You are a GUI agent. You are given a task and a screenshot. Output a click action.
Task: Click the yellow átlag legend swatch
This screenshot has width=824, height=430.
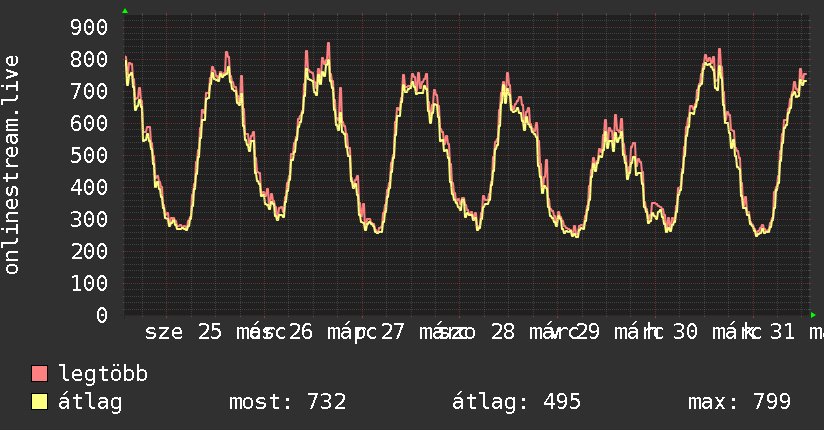[39, 402]
